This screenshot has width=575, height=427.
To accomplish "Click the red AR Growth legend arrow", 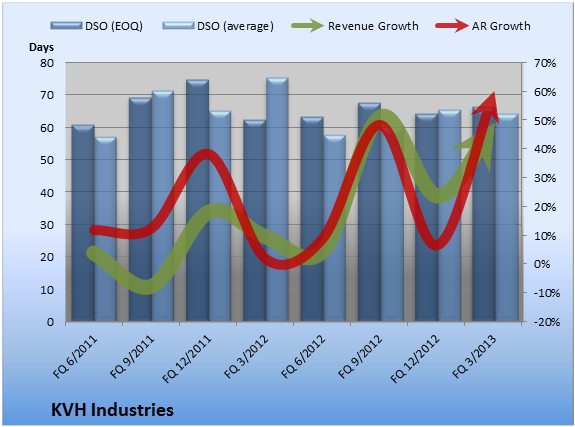I will [452, 26].
